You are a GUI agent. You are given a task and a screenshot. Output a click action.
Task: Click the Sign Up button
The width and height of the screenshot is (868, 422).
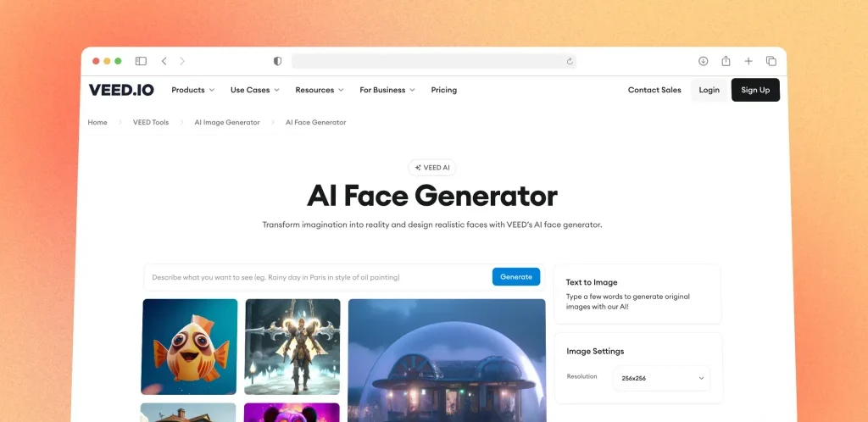pyautogui.click(x=755, y=90)
